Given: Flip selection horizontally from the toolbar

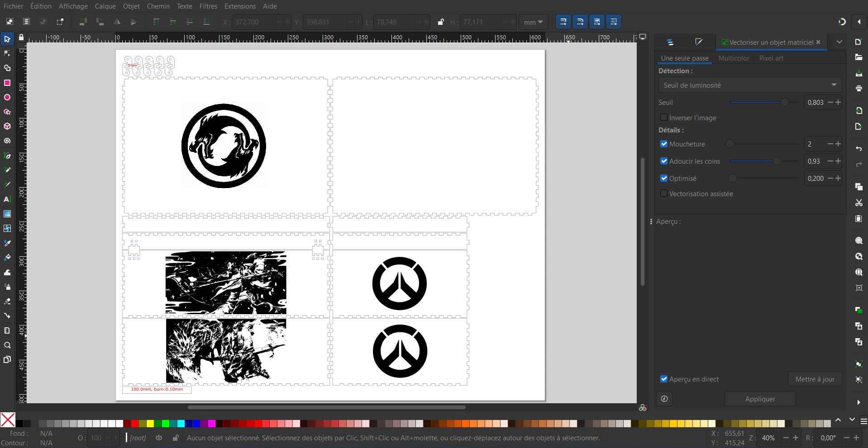Looking at the screenshot, I should tap(117, 22).
